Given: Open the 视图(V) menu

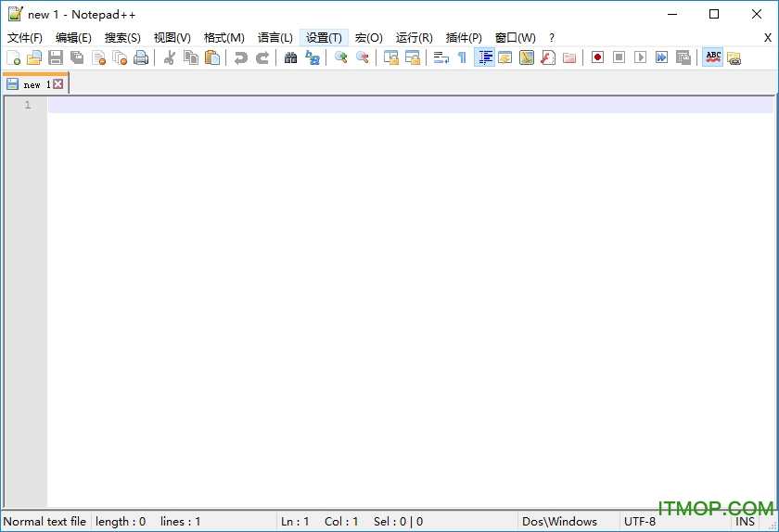Looking at the screenshot, I should tap(172, 38).
